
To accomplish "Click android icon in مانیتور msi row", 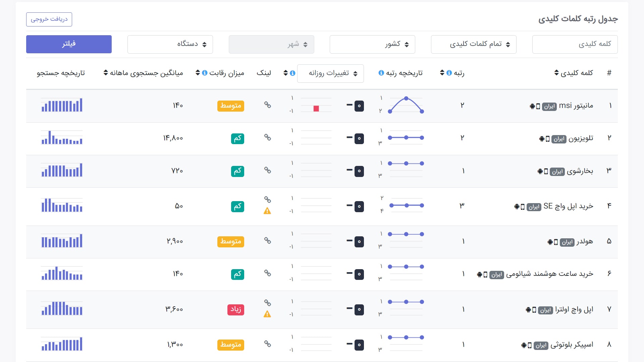I will [532, 107].
